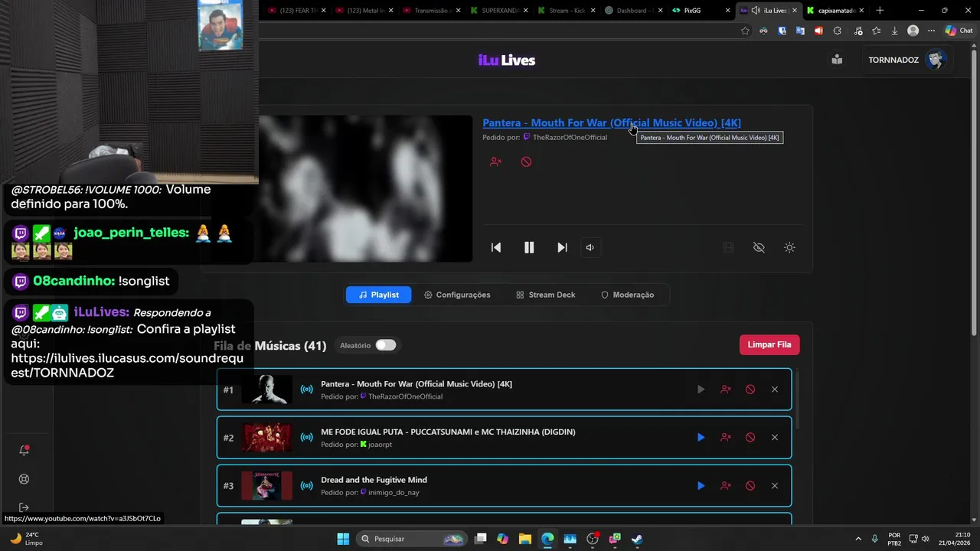Open the TORNNADOZ profile menu
This screenshot has width=980, height=551.
coord(907,60)
